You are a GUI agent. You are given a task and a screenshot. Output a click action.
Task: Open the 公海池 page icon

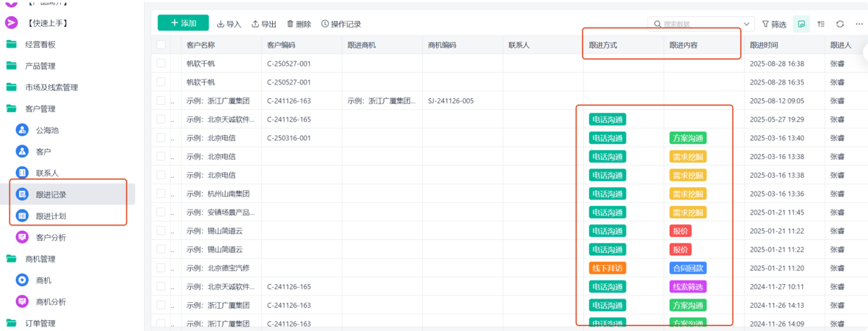tap(22, 131)
